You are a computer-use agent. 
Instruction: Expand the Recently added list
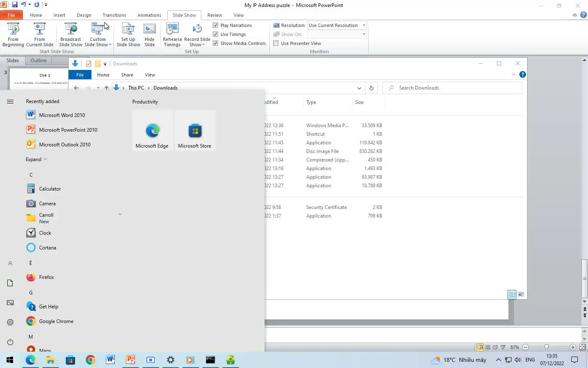coord(36,159)
